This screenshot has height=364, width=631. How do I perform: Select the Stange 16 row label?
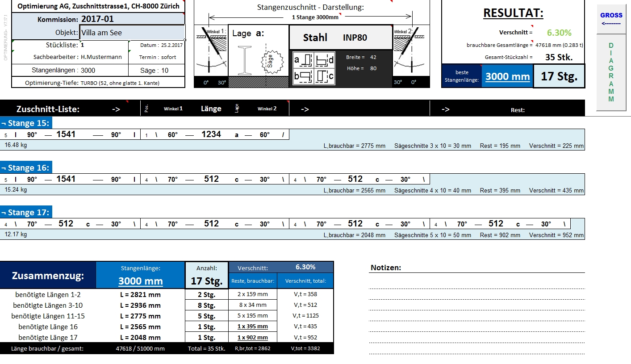pos(26,168)
